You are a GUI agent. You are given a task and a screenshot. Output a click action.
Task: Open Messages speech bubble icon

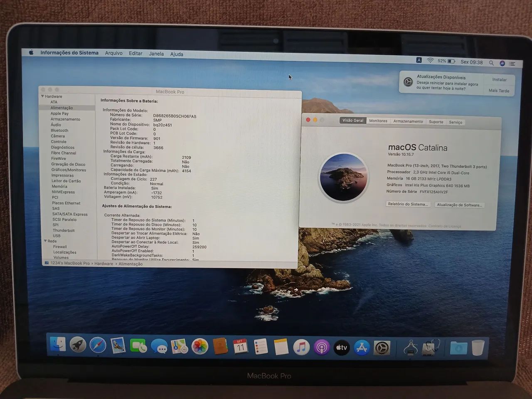click(159, 347)
